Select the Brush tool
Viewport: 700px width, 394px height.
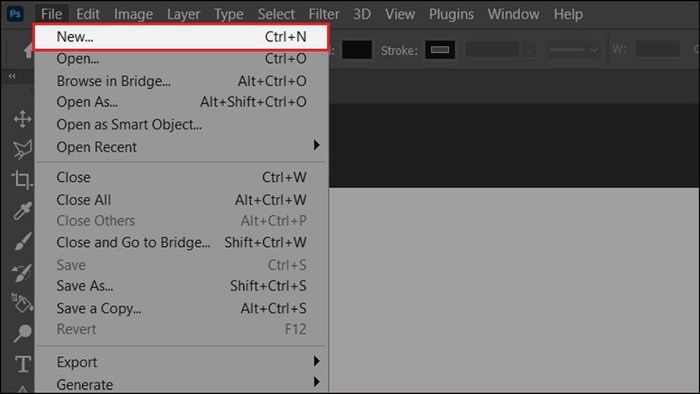pos(22,242)
